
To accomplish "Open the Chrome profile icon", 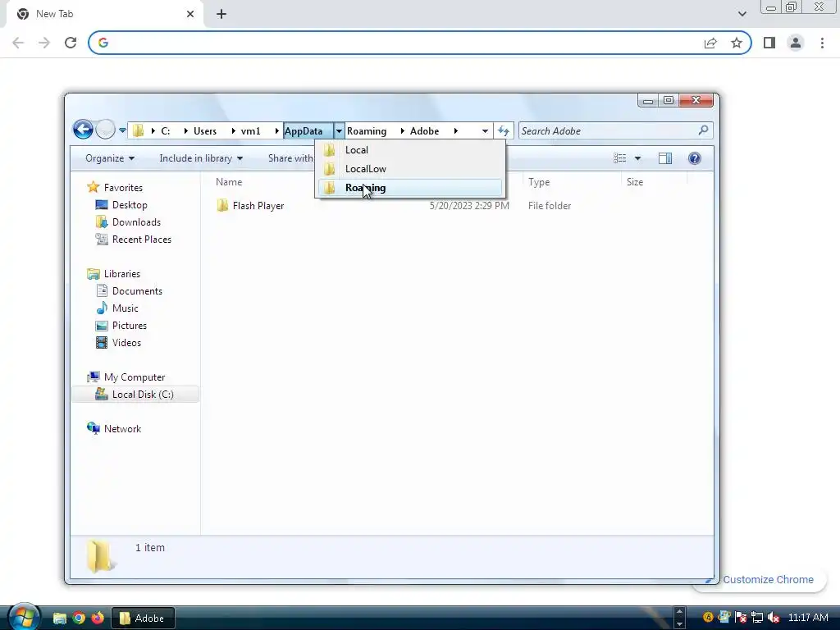I will click(796, 43).
